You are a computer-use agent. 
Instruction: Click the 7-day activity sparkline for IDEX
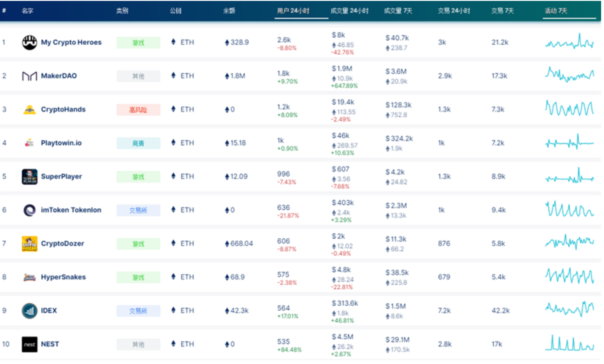570,309
